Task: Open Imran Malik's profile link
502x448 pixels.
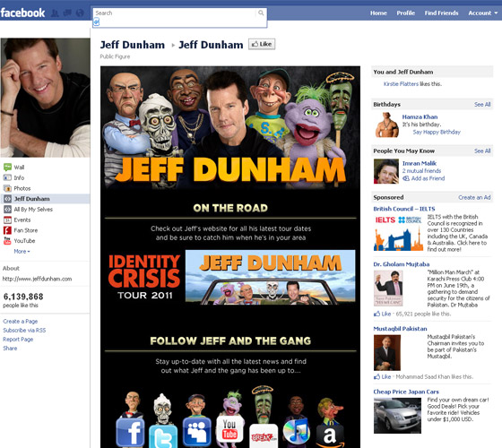Action: [x=420, y=163]
